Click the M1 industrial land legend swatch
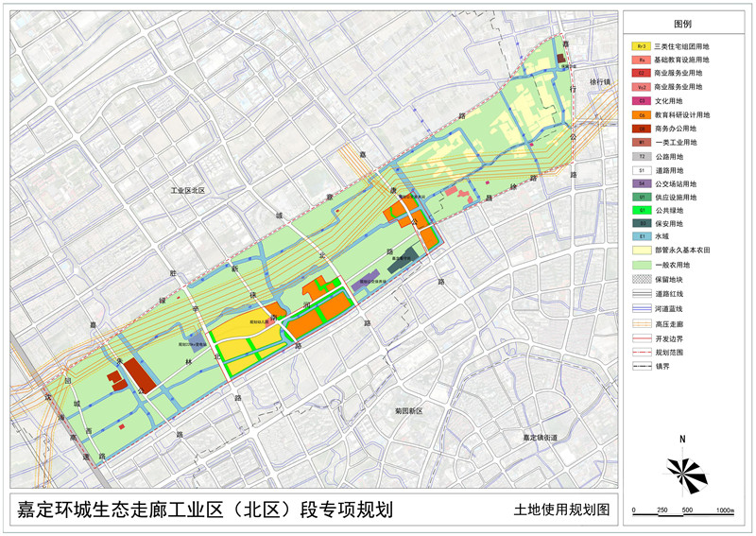Screen dimensions: 756x536 tap(640, 141)
